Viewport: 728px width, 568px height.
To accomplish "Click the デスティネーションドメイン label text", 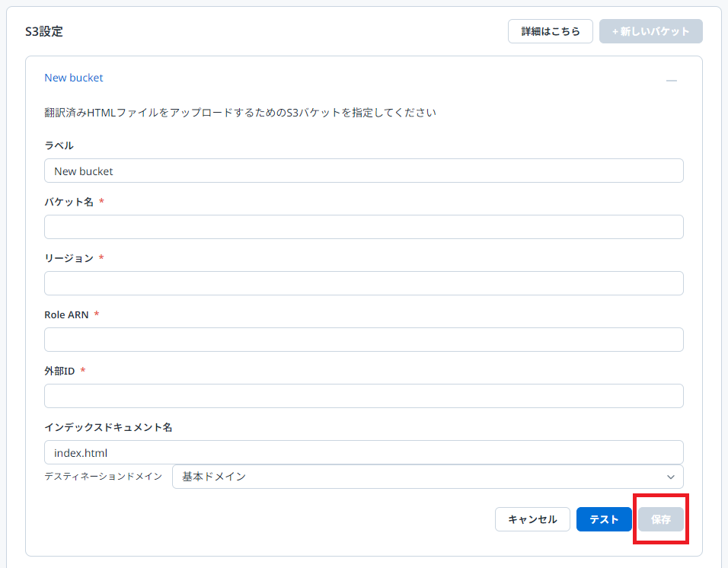I will (103, 477).
